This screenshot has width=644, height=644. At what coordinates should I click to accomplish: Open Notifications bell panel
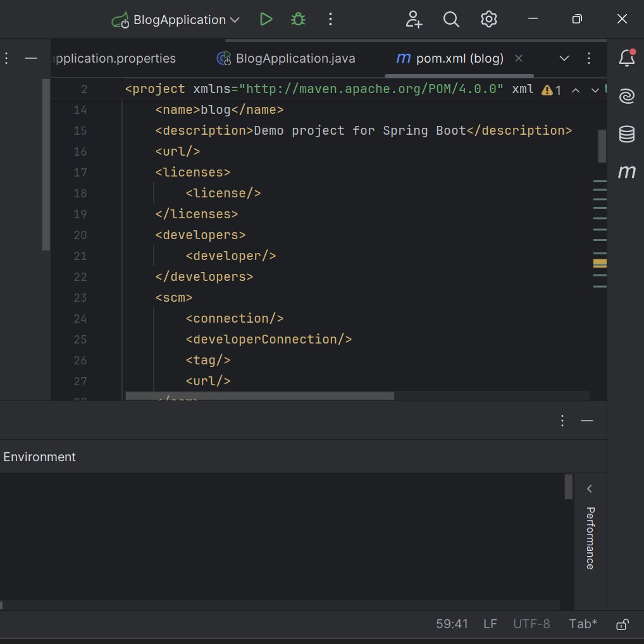point(627,58)
